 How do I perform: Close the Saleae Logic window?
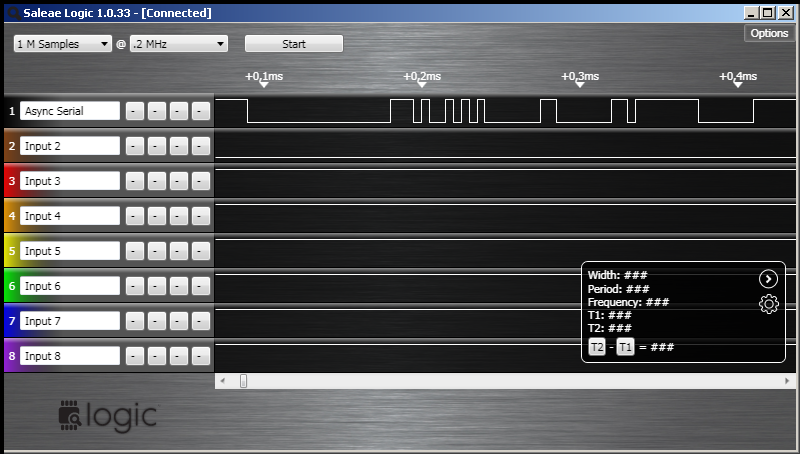coord(786,13)
